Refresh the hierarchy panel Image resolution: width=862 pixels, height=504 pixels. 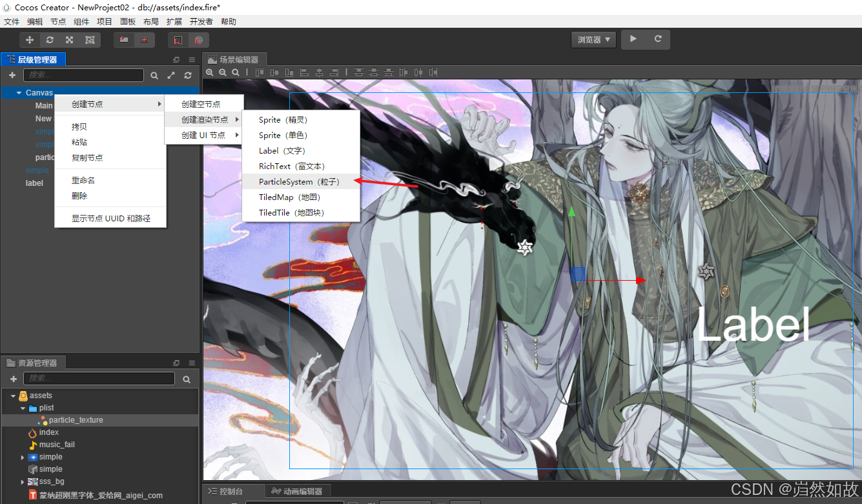pos(188,76)
